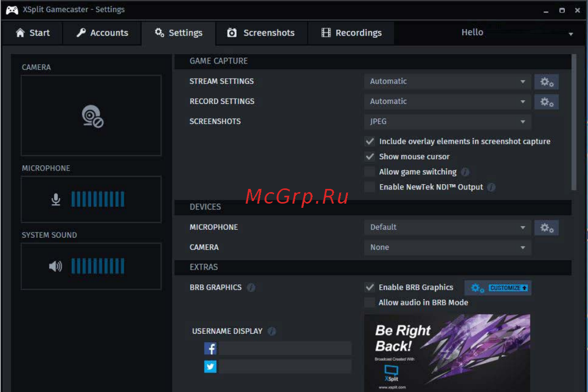The image size is (588, 392).
Task: Click the system sound level meter bars
Action: [98, 266]
